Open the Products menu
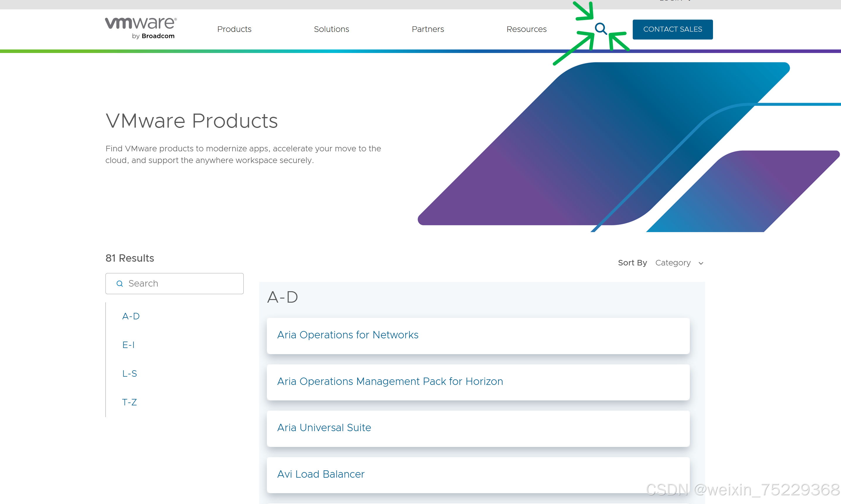The height and width of the screenshot is (504, 841). 234,29
